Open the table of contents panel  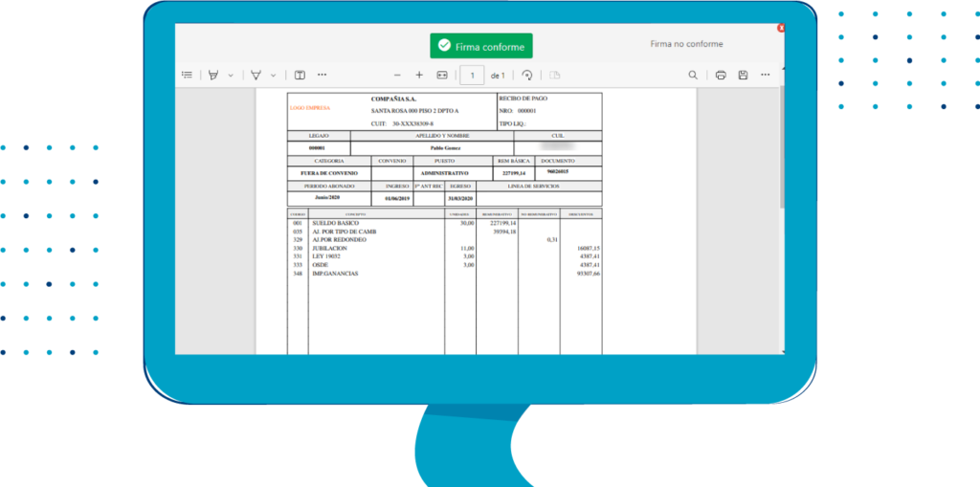tap(187, 75)
